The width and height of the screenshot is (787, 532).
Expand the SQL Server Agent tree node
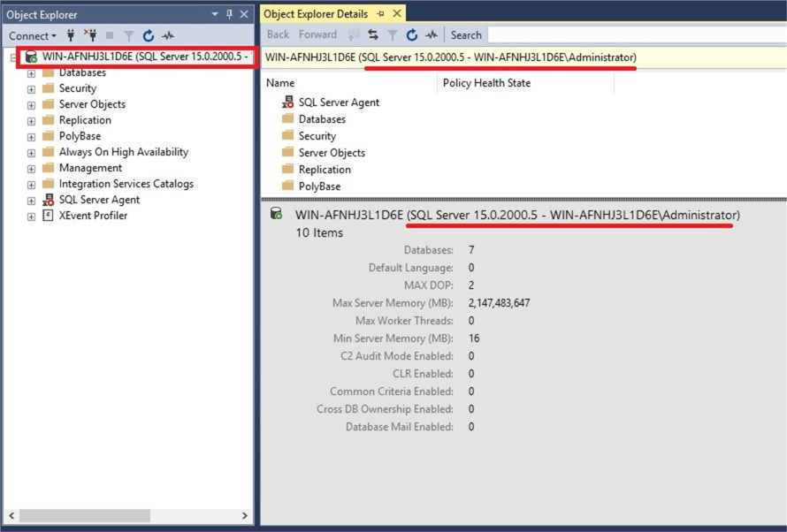click(31, 201)
